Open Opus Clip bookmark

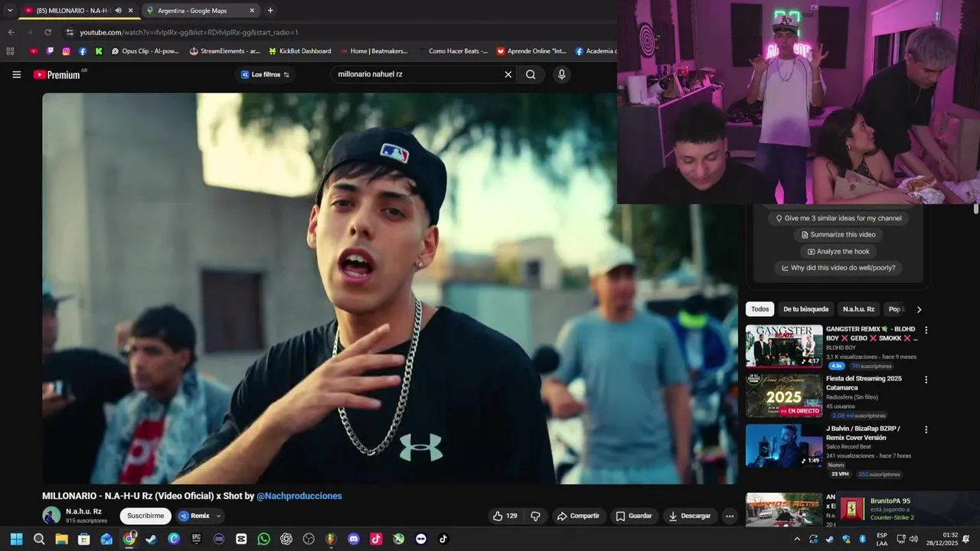tap(145, 51)
